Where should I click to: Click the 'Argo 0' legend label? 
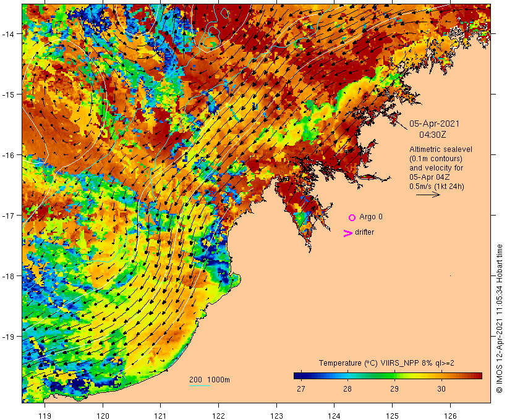pyautogui.click(x=371, y=217)
